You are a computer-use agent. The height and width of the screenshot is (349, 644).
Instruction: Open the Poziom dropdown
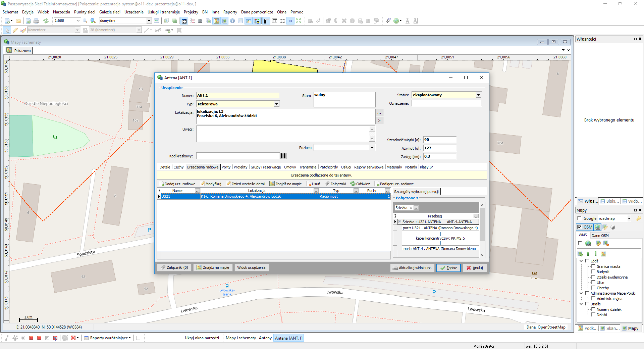point(372,148)
